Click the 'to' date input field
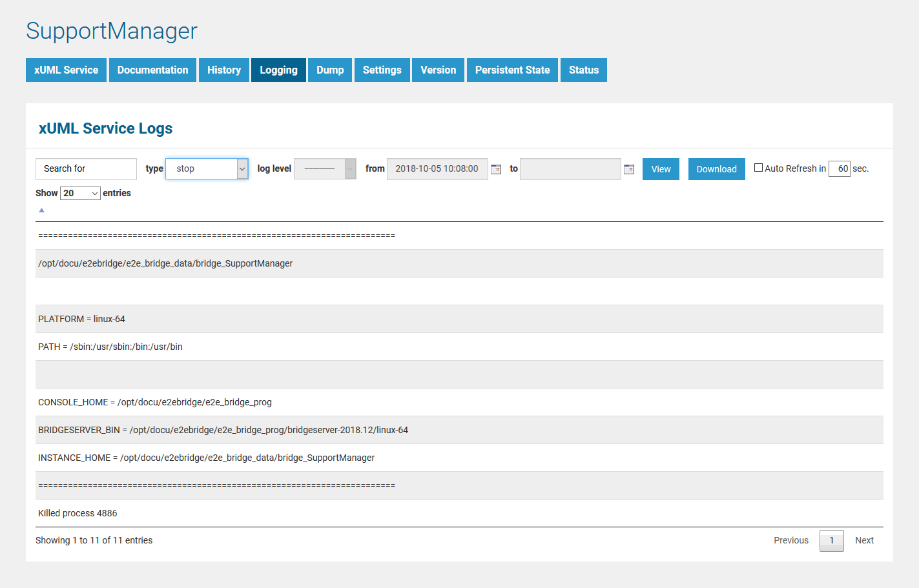The image size is (919, 588). click(x=570, y=169)
